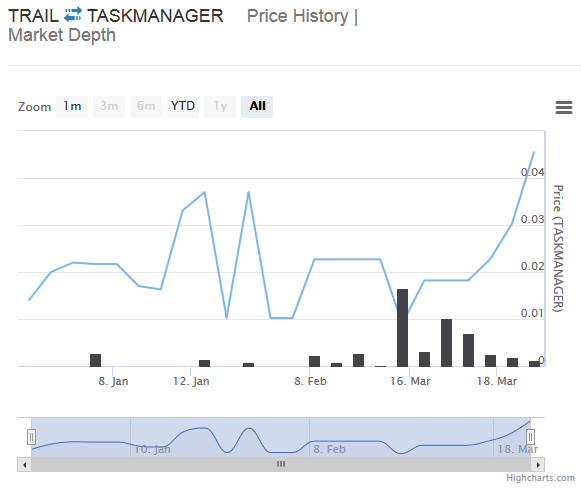Click the price peak at the chart's right end
Viewport: 581px width, 489px height.
[x=534, y=152]
